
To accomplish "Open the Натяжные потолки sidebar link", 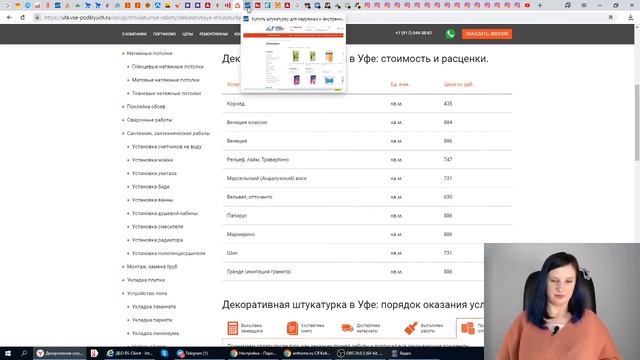I will (149, 53).
